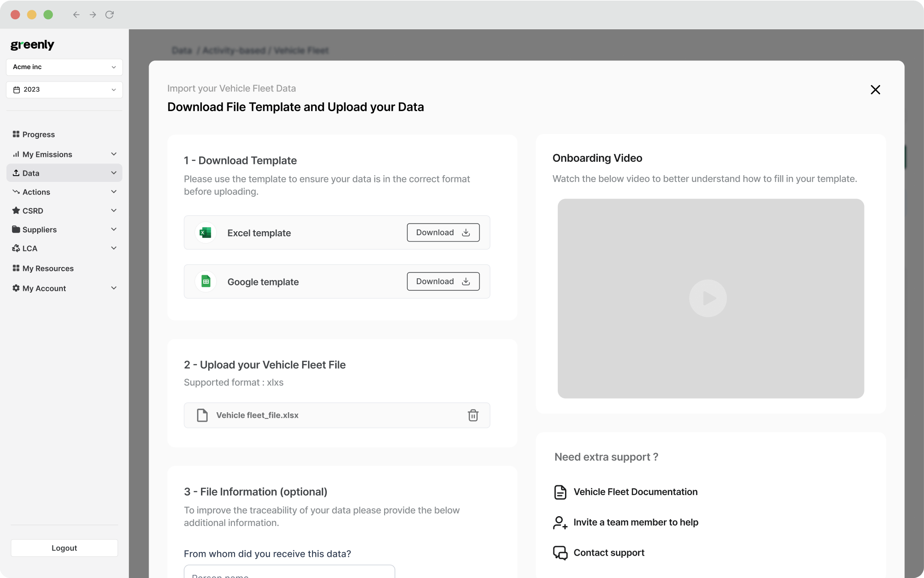This screenshot has width=924, height=578.
Task: Open the Acme inc company dropdown
Action: [64, 67]
